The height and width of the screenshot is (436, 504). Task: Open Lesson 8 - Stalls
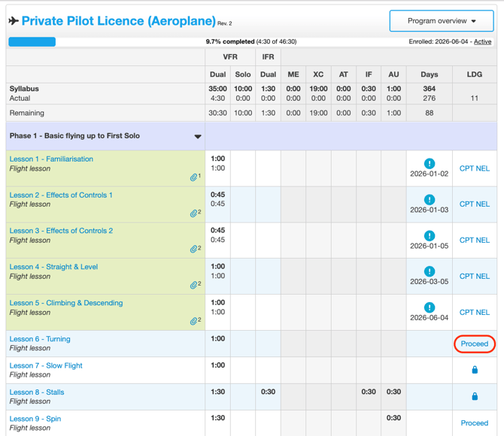point(37,392)
